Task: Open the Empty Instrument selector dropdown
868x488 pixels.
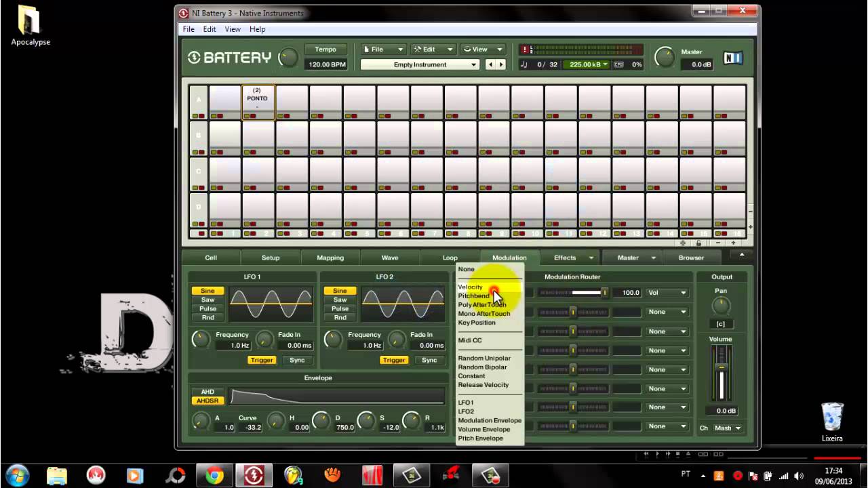Action: coord(420,64)
